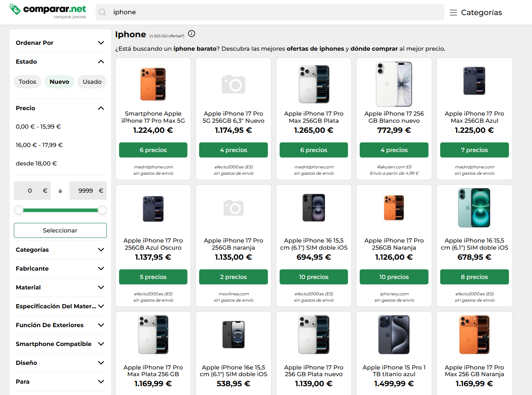Expand Especificación Del Material filter

[x=60, y=306]
